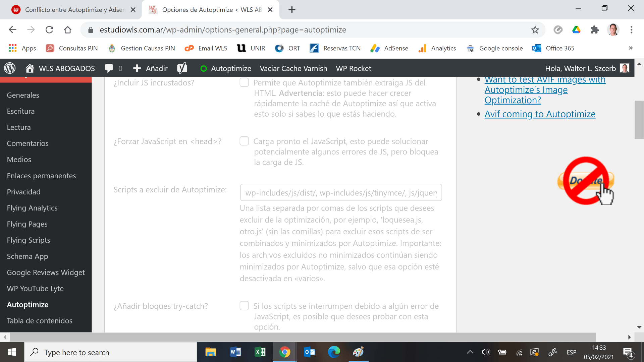Enable the ¿Añadir bloques try-catch? checkbox

click(244, 306)
